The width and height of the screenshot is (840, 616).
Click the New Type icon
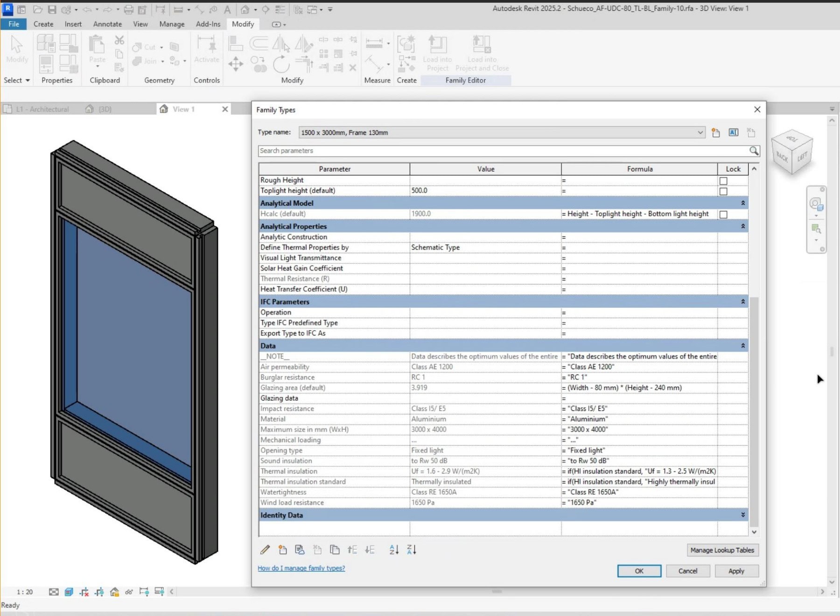point(716,132)
